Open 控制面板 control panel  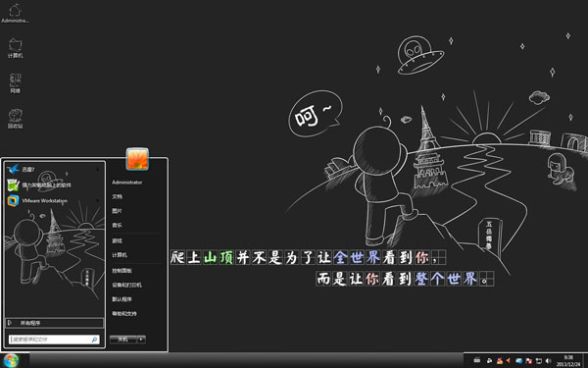(122, 271)
